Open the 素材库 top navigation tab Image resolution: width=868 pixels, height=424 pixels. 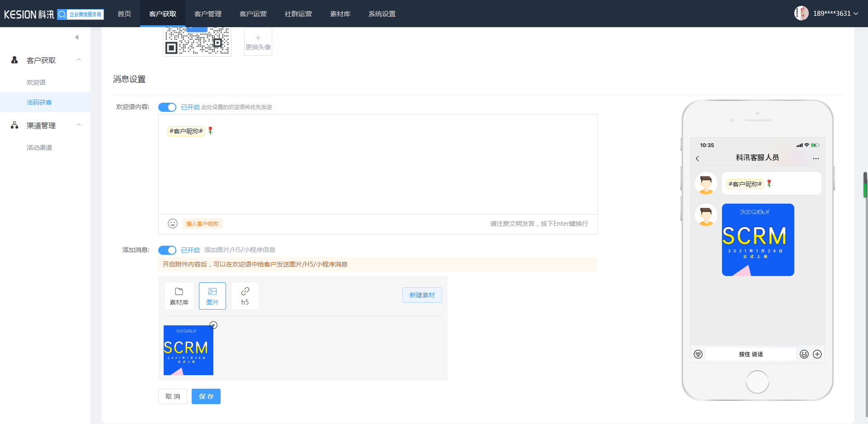coord(340,14)
